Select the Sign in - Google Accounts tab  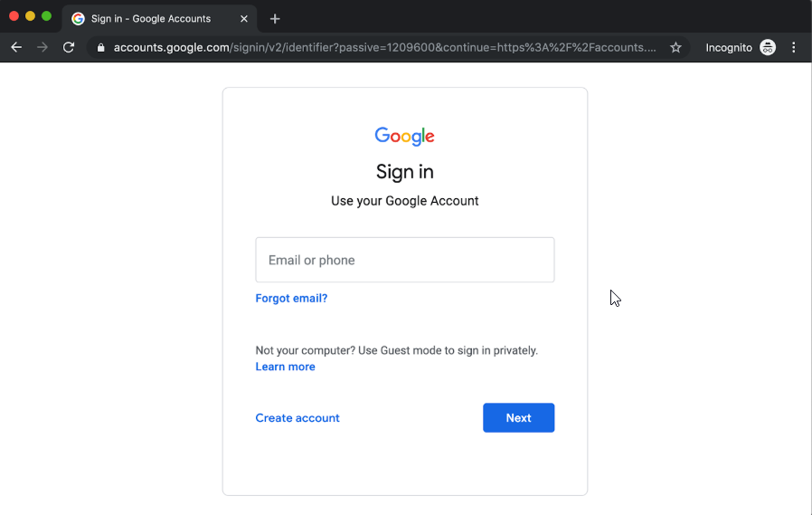pos(154,19)
